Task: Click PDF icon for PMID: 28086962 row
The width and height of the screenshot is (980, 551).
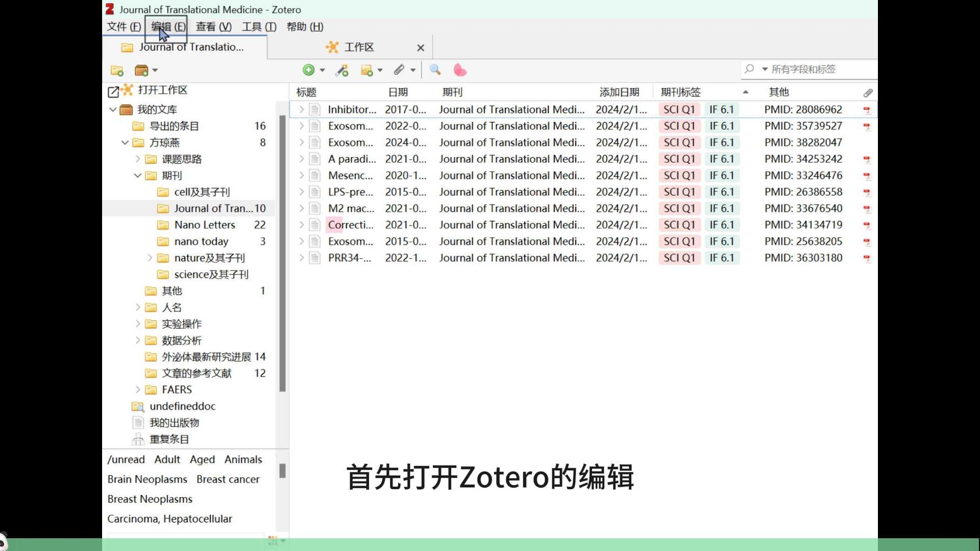Action: (867, 110)
